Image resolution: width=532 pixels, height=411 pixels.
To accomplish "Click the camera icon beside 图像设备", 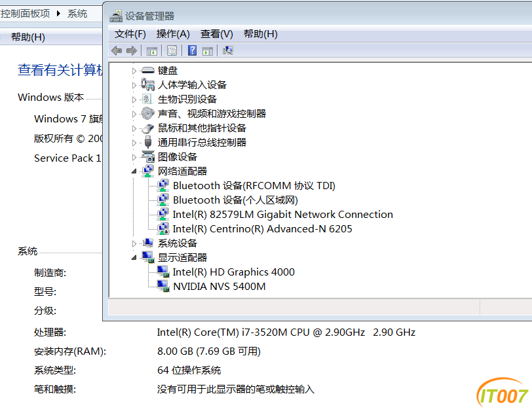I will coord(148,156).
